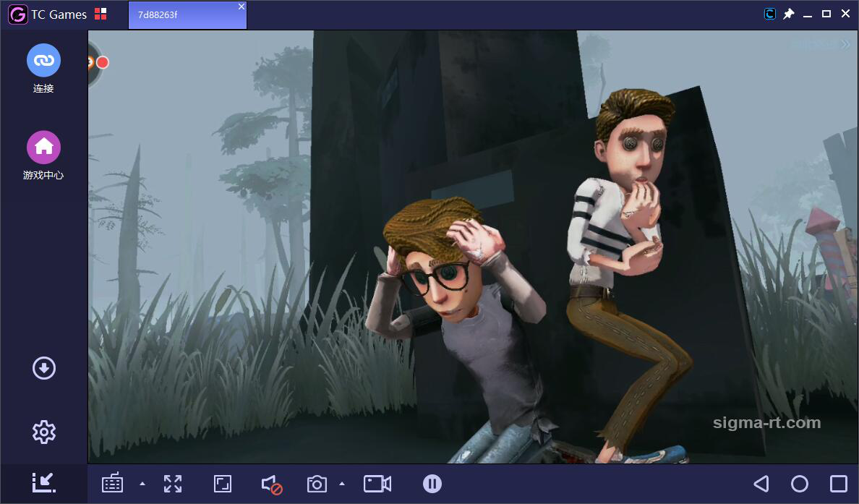
Task: Take a screenshot with camera icon
Action: click(317, 484)
